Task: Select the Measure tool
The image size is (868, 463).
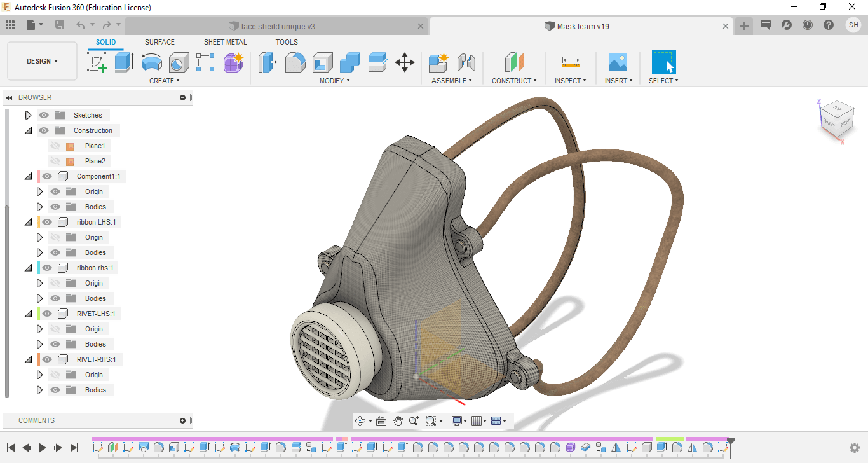Action: [x=571, y=62]
